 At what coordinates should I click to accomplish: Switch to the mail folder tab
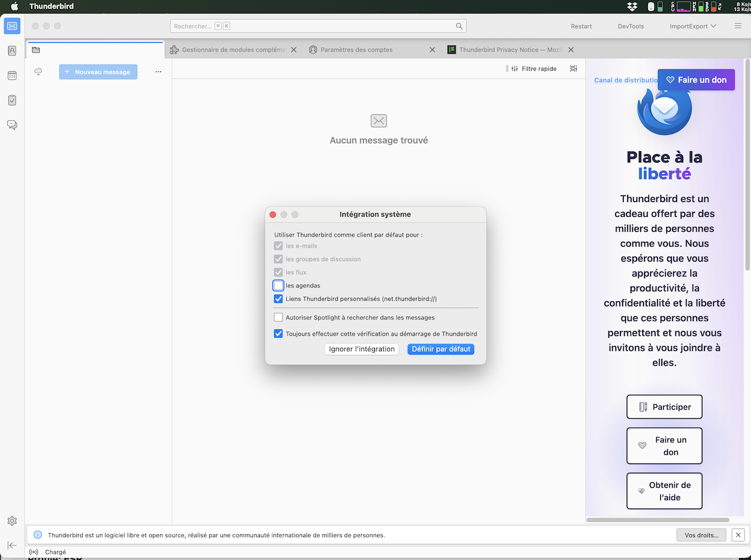pos(95,50)
